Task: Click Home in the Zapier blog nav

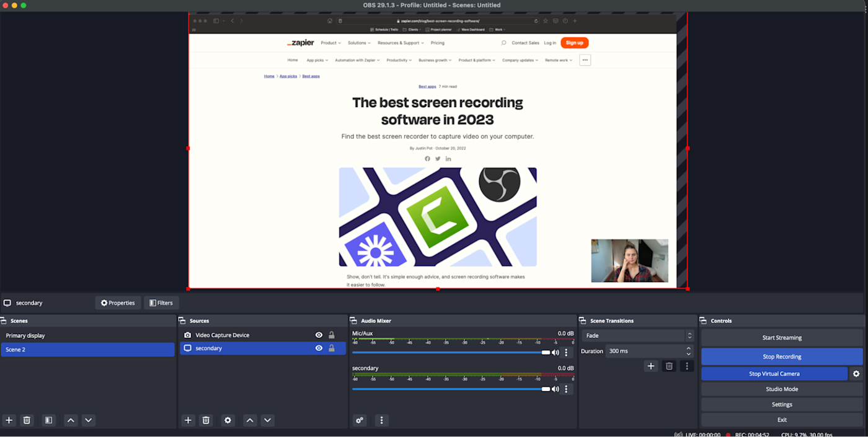Action: point(293,60)
